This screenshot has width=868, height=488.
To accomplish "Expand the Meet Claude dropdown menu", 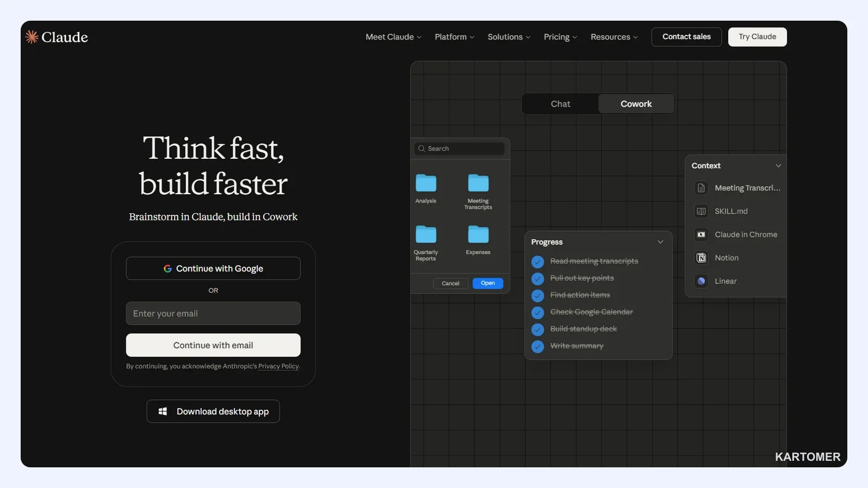I will click(393, 37).
